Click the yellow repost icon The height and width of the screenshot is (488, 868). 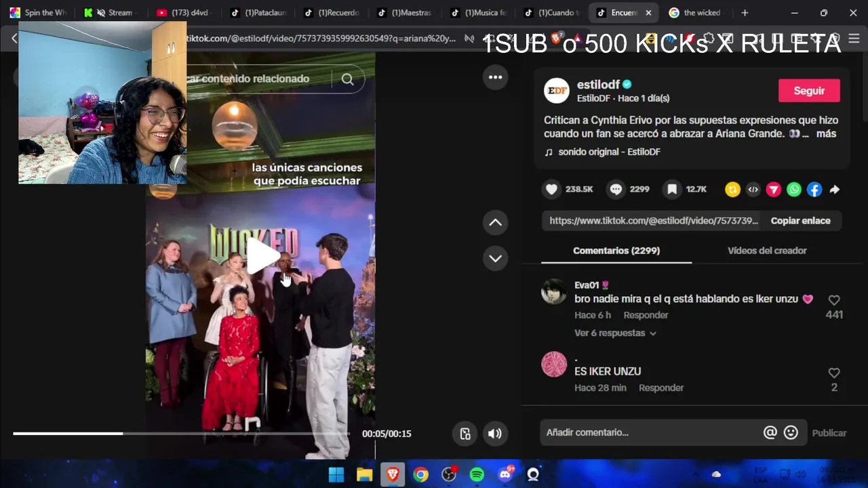[732, 190]
